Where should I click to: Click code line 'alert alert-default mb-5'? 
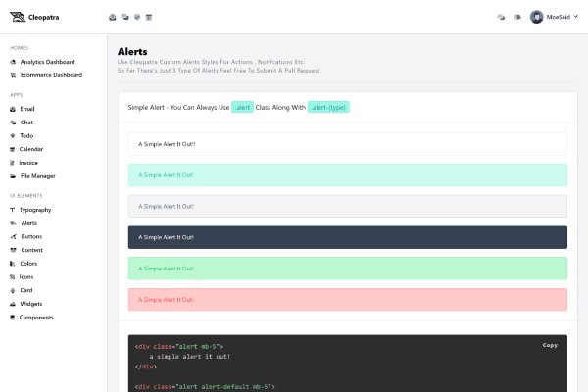click(205, 387)
